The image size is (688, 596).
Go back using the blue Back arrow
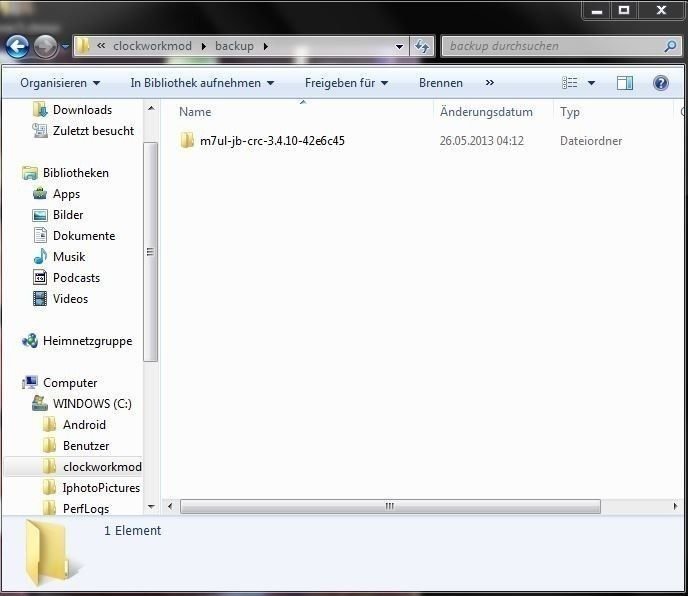click(x=17, y=46)
